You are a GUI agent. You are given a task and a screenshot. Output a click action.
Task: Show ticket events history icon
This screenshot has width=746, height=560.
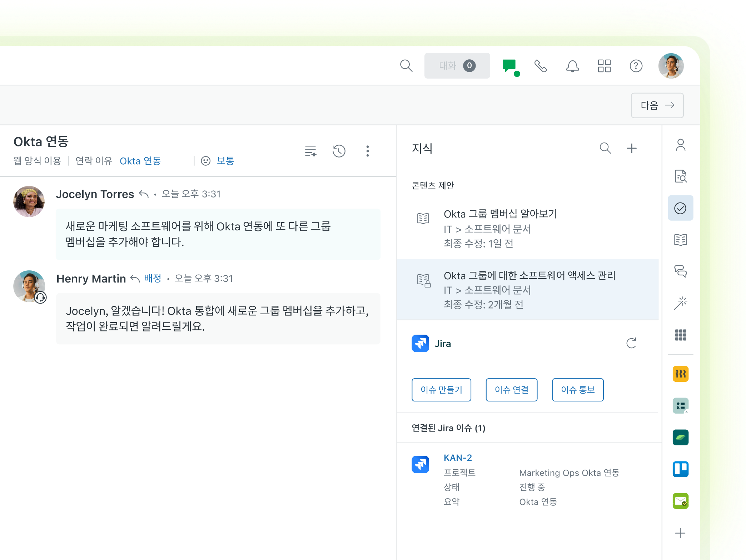pos(339,151)
